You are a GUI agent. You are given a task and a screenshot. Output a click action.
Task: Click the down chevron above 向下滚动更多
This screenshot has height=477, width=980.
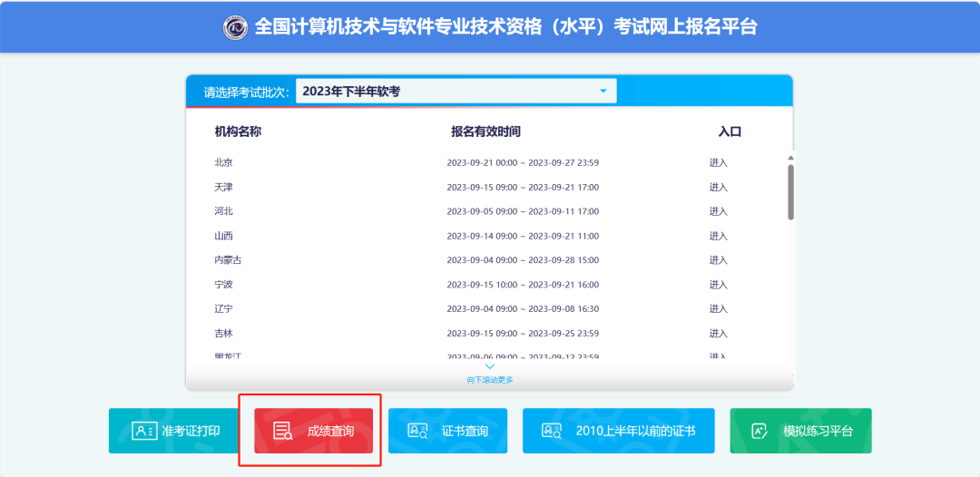coord(490,366)
